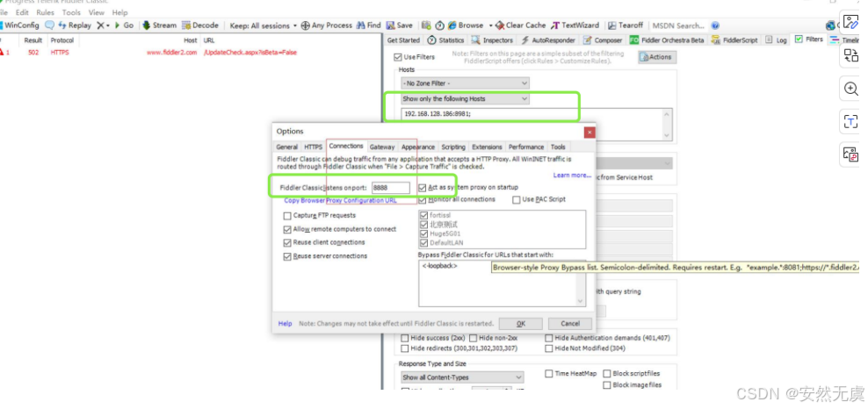This screenshot has width=868, height=409.
Task: Click the blue help question mark icon
Action: 715,25
